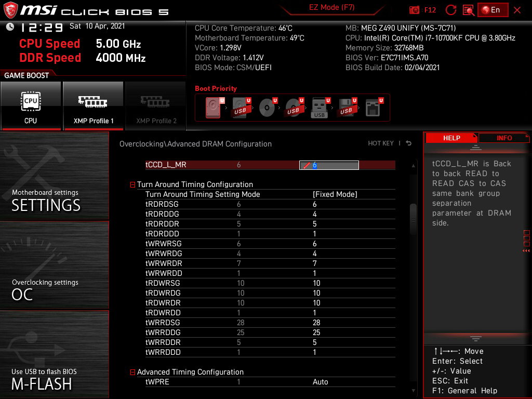
Task: Switch to EZ Mode (F7)
Action: point(331,7)
